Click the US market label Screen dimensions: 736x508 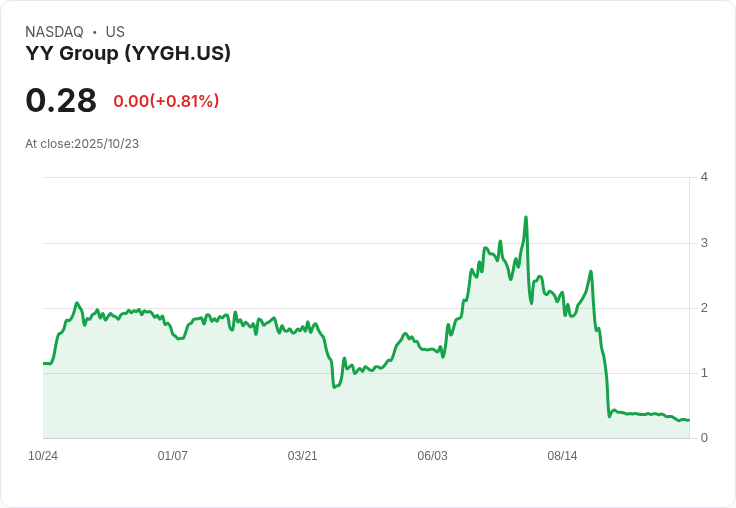[115, 32]
